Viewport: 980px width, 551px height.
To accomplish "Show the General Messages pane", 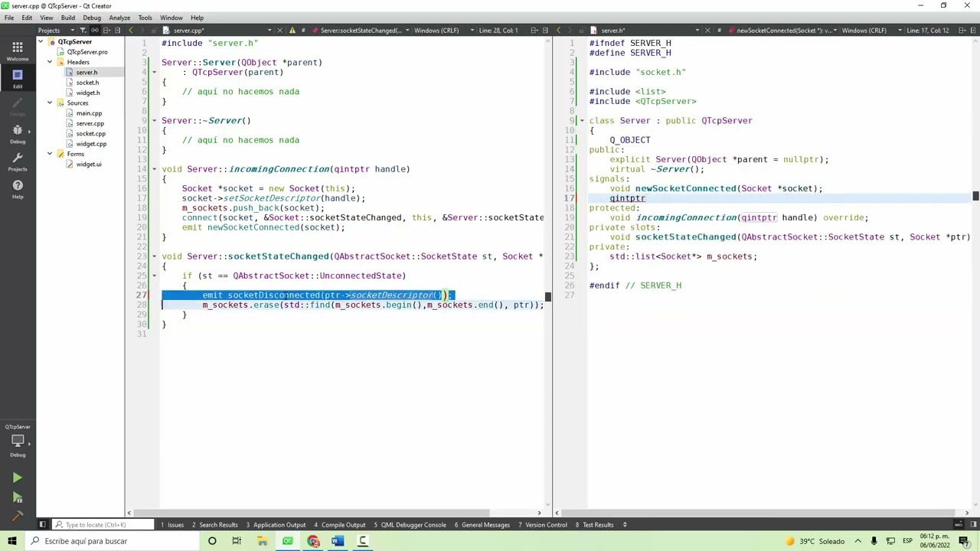I will [x=482, y=525].
